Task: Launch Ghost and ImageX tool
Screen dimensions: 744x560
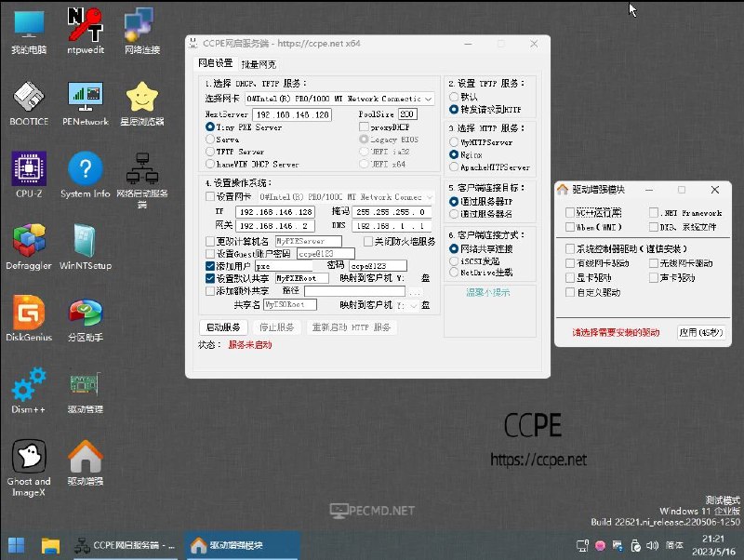Action: click(28, 462)
